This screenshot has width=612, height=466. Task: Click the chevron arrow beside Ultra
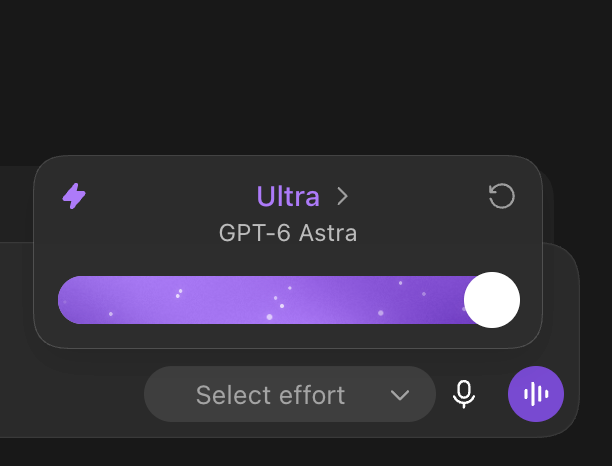342,196
